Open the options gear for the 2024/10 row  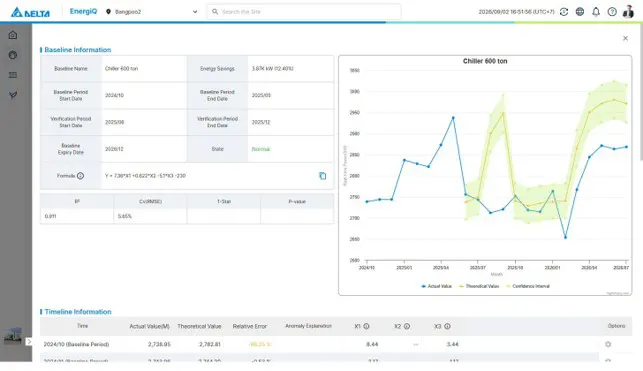[x=608, y=344]
